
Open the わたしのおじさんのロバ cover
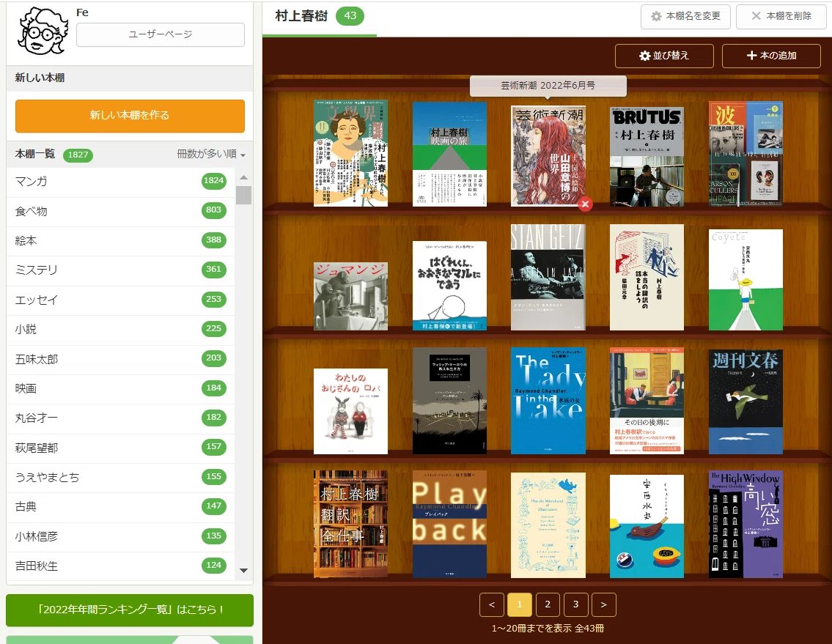click(x=350, y=412)
